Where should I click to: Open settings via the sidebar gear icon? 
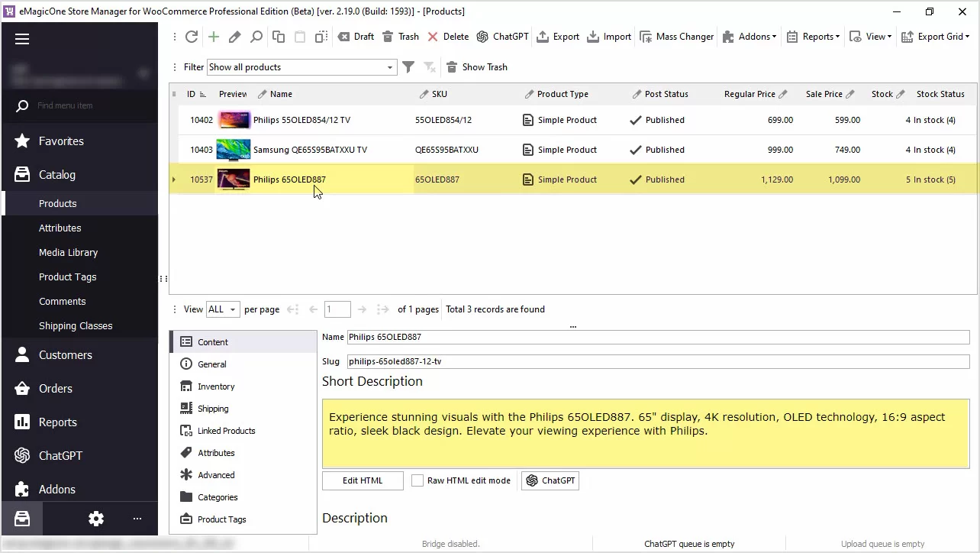coord(96,519)
